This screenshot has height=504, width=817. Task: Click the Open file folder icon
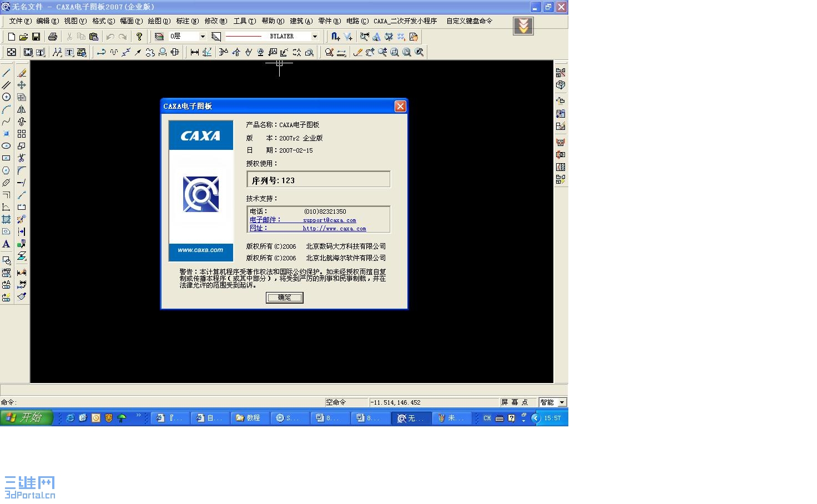[x=23, y=37]
